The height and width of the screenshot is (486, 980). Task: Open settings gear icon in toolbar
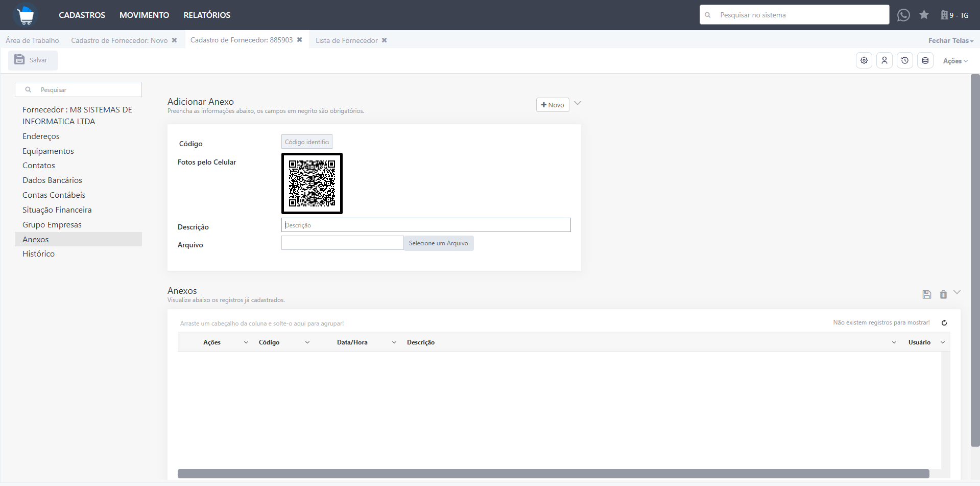tap(864, 60)
